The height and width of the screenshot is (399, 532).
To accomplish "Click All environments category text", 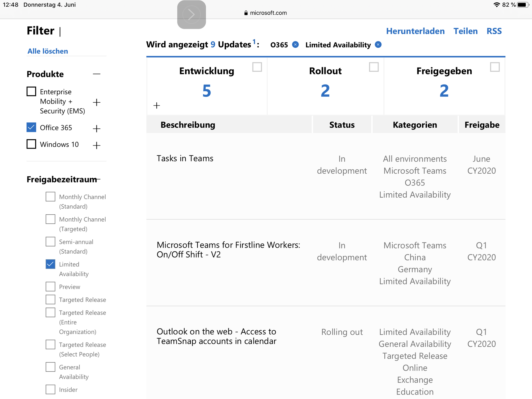I will (415, 159).
